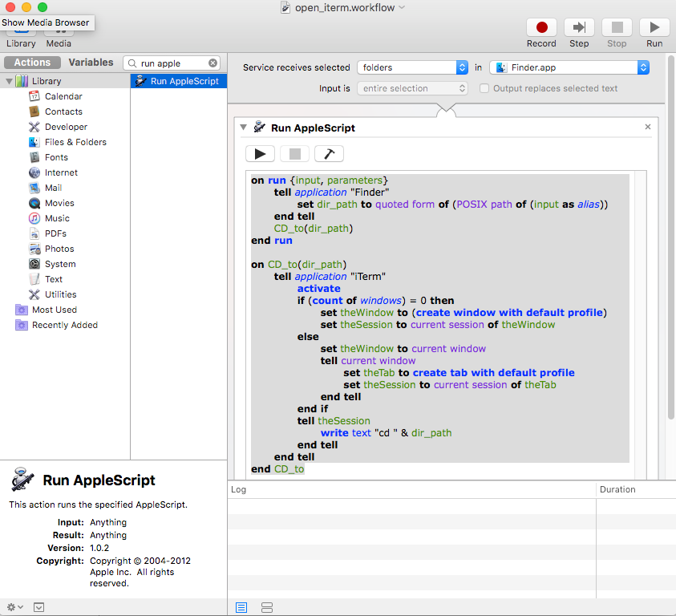Screen dimensions: 676x616
Task: Toggle the description pane visibility button
Action: point(38,607)
